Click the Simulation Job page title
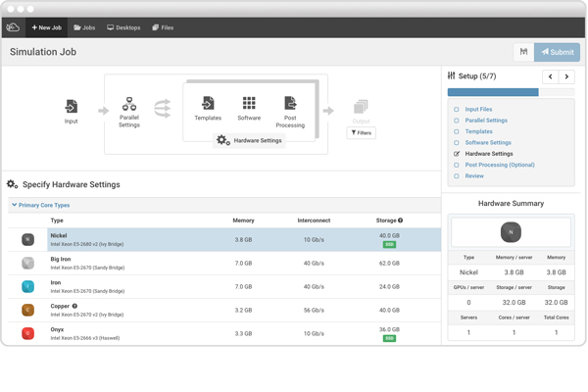The height and width of the screenshot is (392, 588). [x=43, y=52]
